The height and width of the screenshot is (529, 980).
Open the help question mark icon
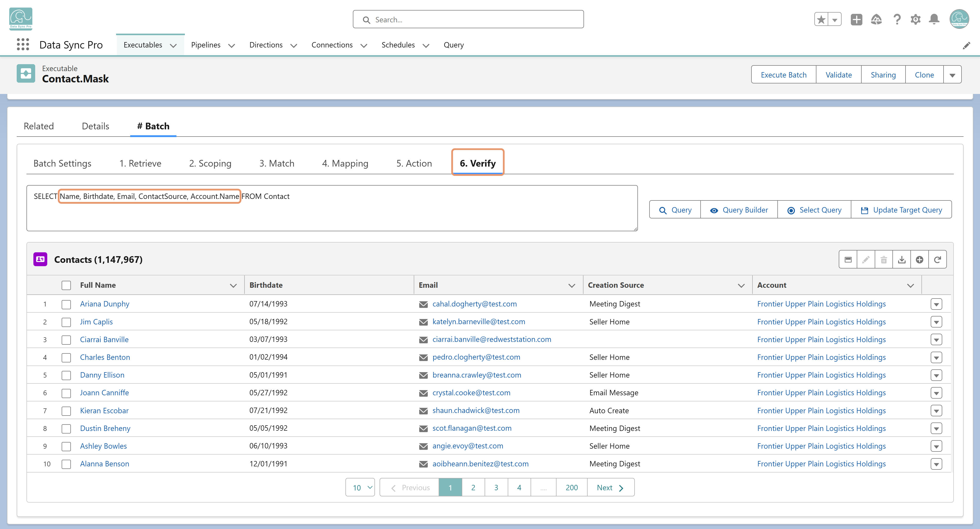(x=897, y=20)
